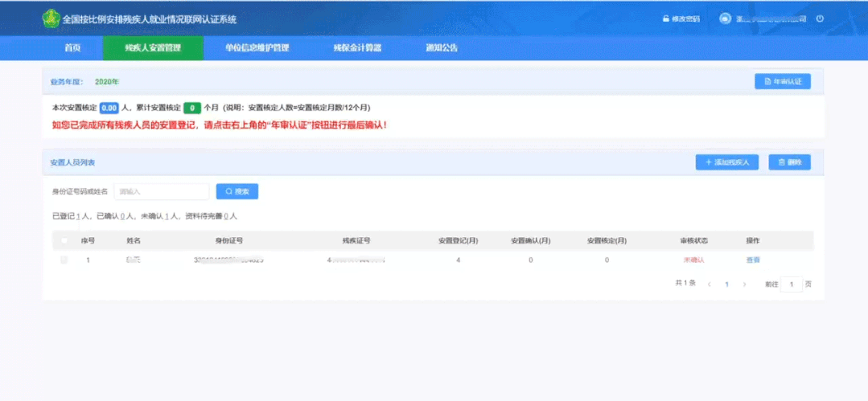Focus the ID number or name search field
Screen dimensions: 868x401
(x=162, y=191)
